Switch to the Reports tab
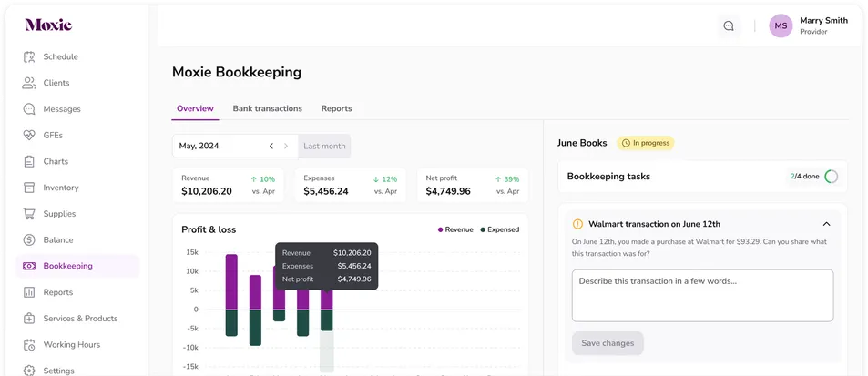This screenshot has height=376, width=868. (337, 108)
